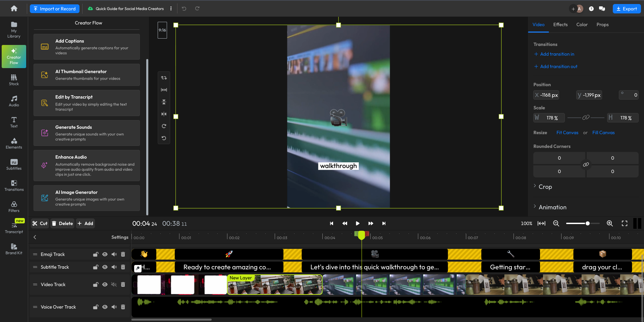This screenshot has height=322, width=644.
Task: Select the Stock panel in sidebar
Action: pos(14,79)
